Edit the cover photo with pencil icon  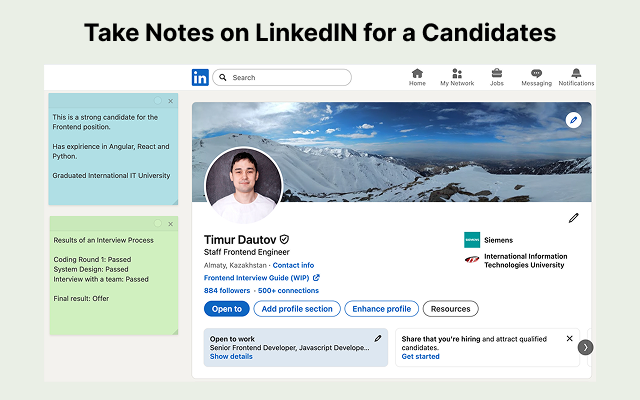(573, 120)
